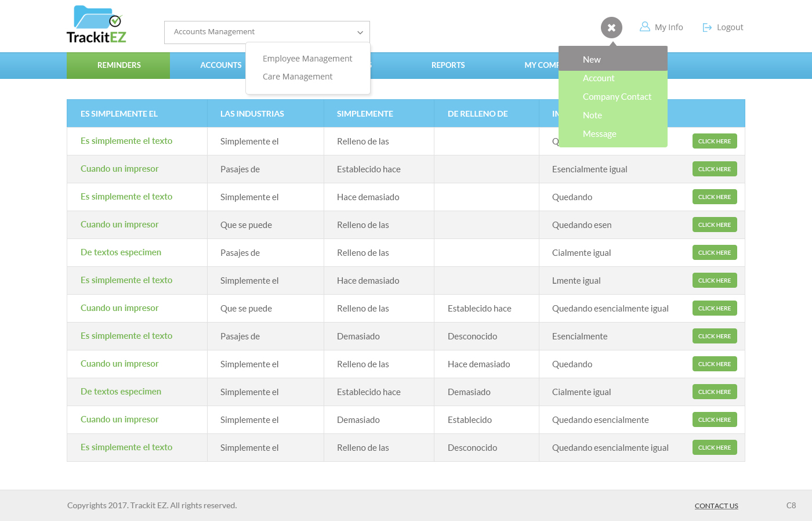The image size is (812, 521).
Task: Close the New menu with X icon
Action: 611,28
